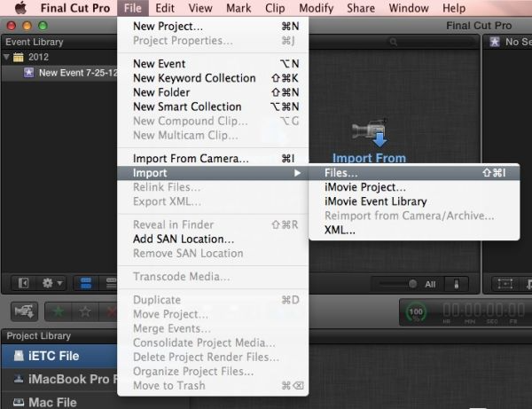Open the Final Cut Pro application menu

point(75,8)
